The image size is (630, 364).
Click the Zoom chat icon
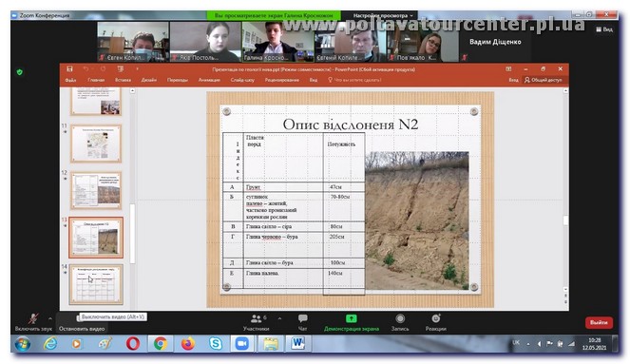tap(302, 318)
